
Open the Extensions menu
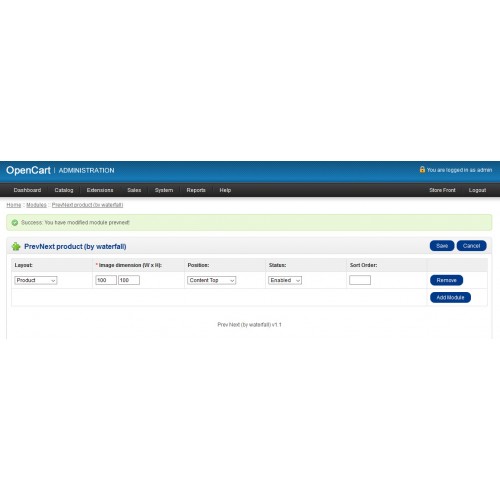point(100,190)
